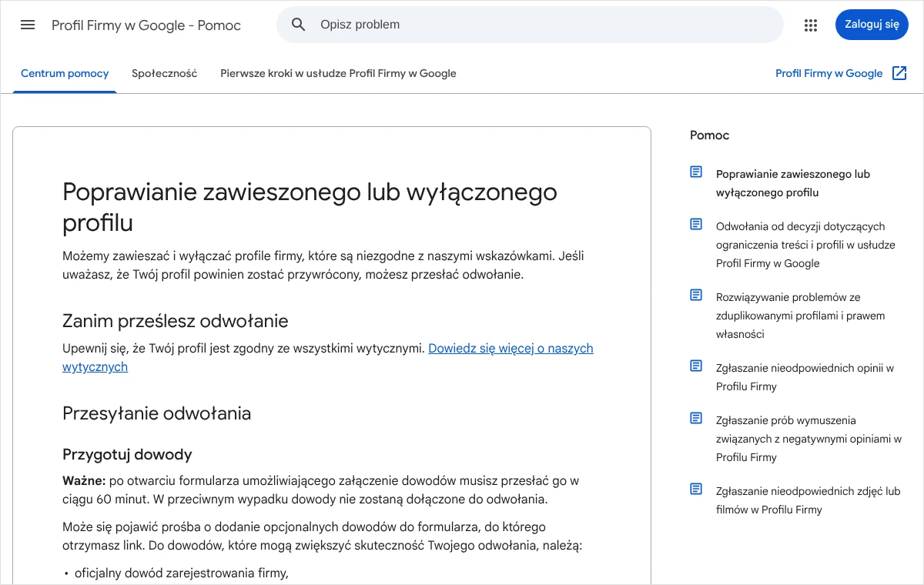924x585 pixels.
Task: Click the Przygotuj dowody subheading
Action: [x=127, y=454]
